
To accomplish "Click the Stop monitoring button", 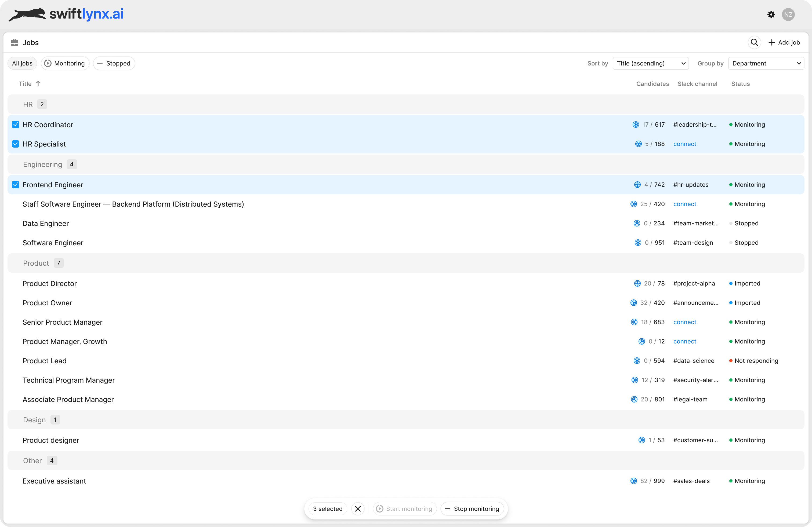I will pyautogui.click(x=472, y=508).
